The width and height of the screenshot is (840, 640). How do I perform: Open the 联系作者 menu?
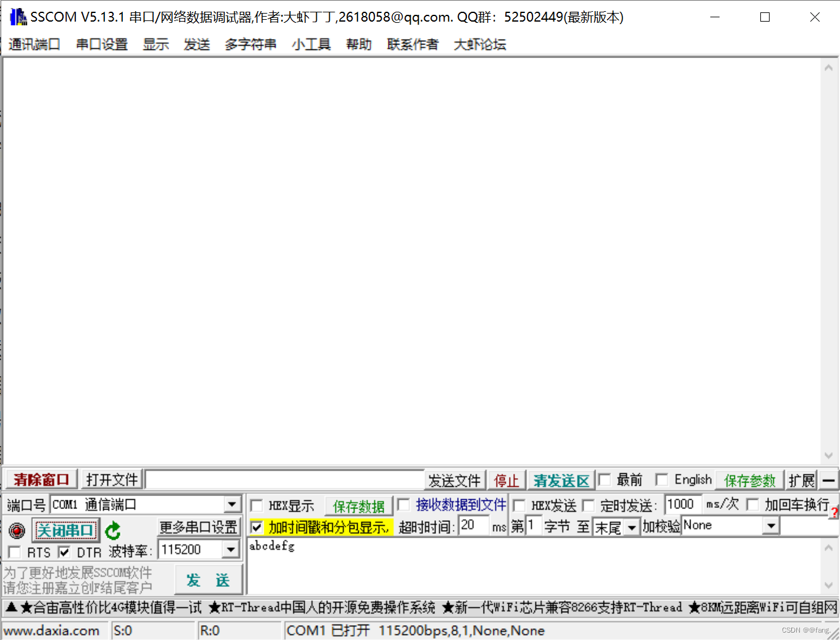click(413, 44)
